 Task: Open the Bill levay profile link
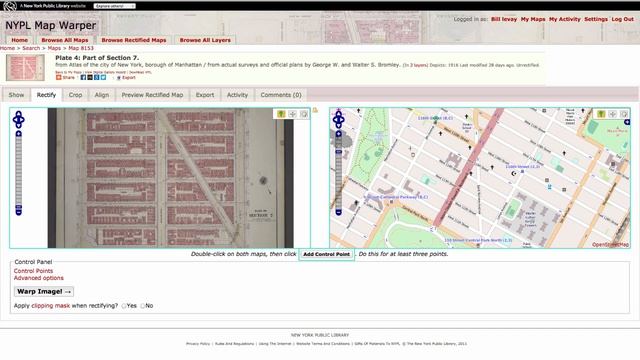[504, 19]
